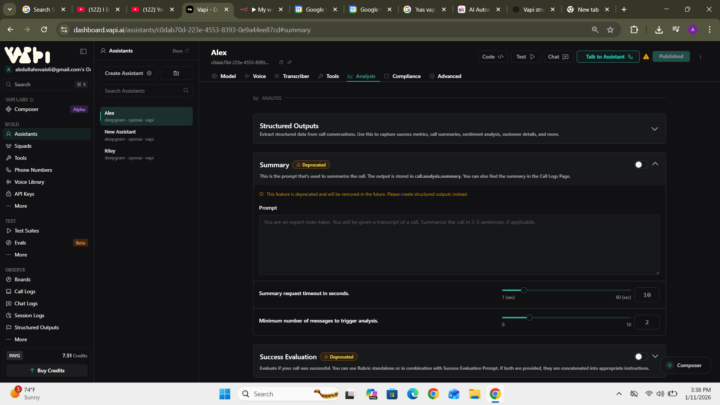Image resolution: width=720 pixels, height=405 pixels.
Task: Open Structured Outputs in the sidebar
Action: (36, 327)
